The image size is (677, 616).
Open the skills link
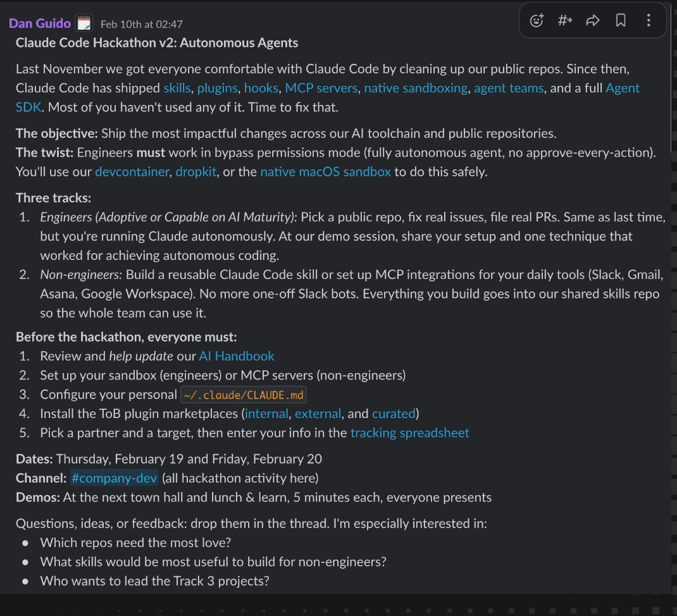[177, 88]
